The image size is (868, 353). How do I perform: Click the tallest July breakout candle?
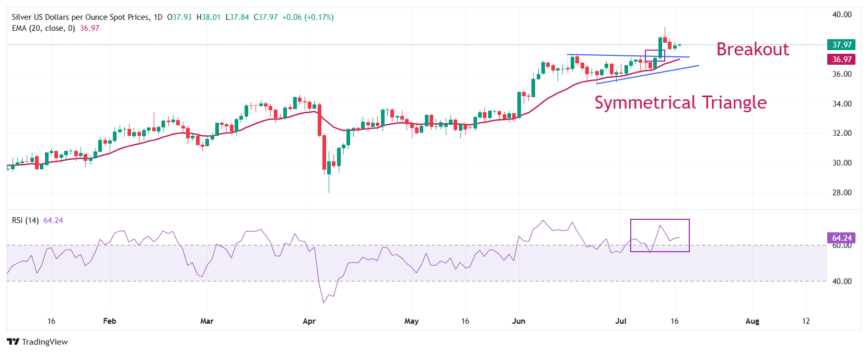(661, 47)
